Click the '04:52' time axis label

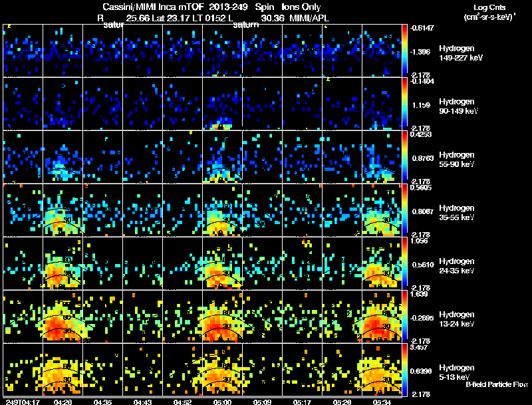pyautogui.click(x=182, y=402)
